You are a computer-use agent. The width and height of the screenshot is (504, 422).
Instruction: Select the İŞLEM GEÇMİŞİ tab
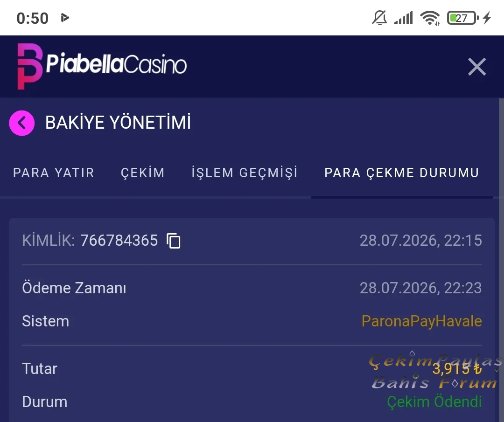245,173
